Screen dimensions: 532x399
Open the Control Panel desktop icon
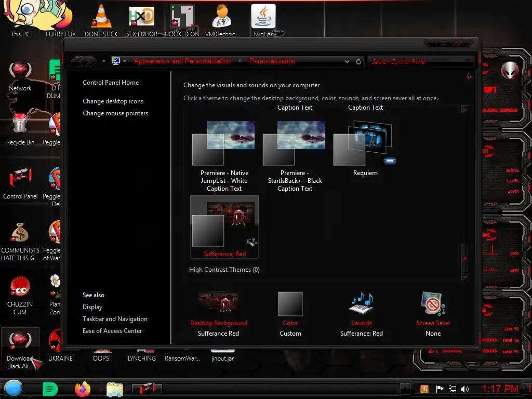pyautogui.click(x=20, y=183)
